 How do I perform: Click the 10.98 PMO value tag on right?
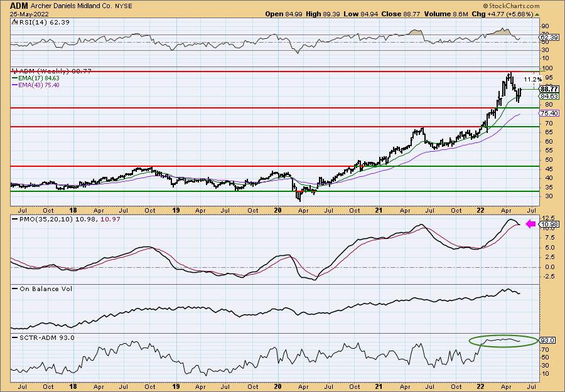point(549,225)
